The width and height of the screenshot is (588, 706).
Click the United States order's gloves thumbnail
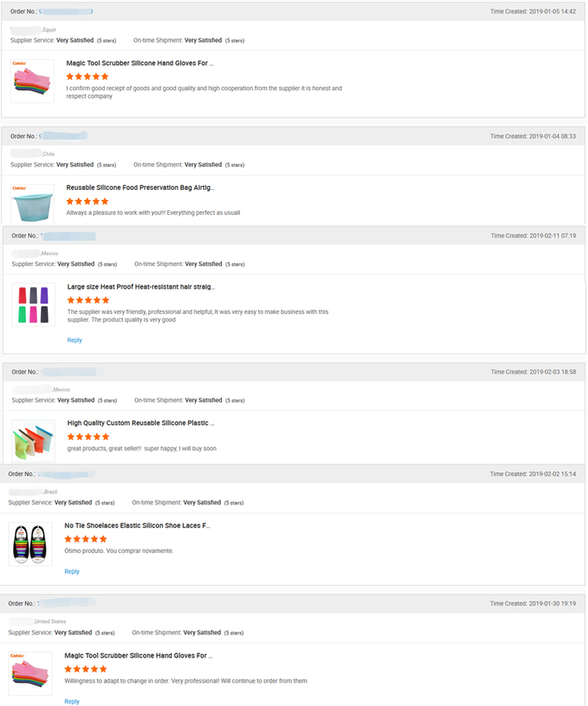pyautogui.click(x=31, y=673)
